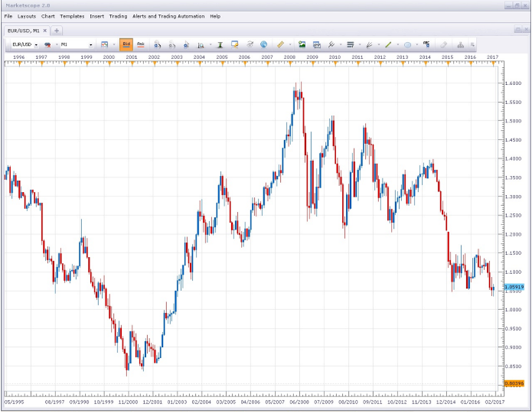Click the green trend line drawing tool

coord(386,44)
